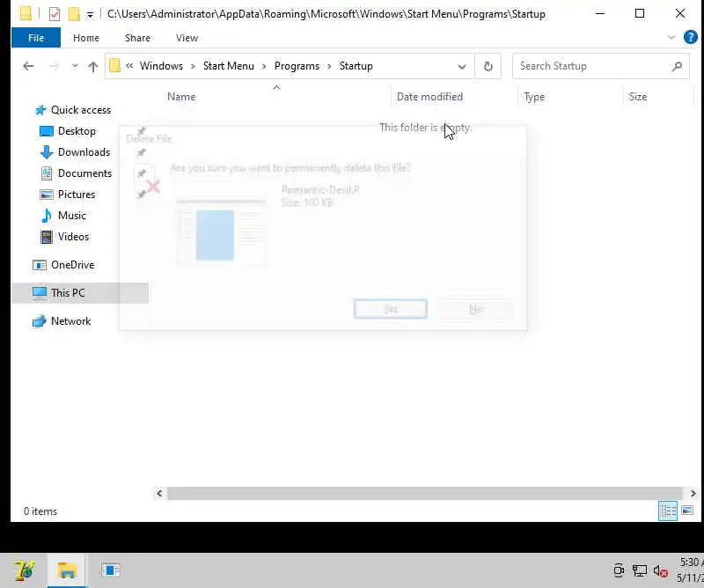The height and width of the screenshot is (588, 704).
Task: Minimize the Startup Explorer window
Action: tap(600, 13)
